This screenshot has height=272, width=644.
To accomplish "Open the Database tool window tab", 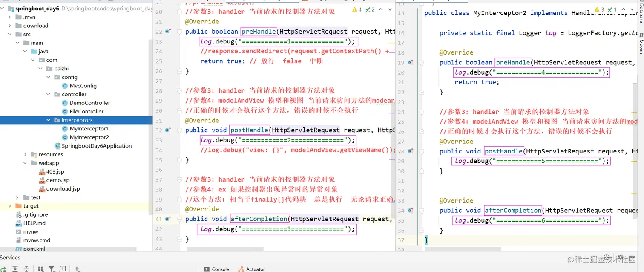I will [x=641, y=13].
